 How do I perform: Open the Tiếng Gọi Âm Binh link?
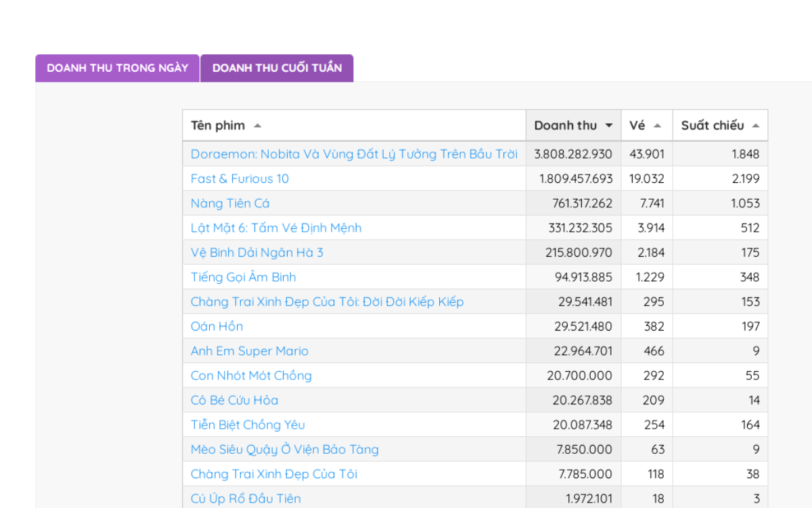click(x=243, y=277)
